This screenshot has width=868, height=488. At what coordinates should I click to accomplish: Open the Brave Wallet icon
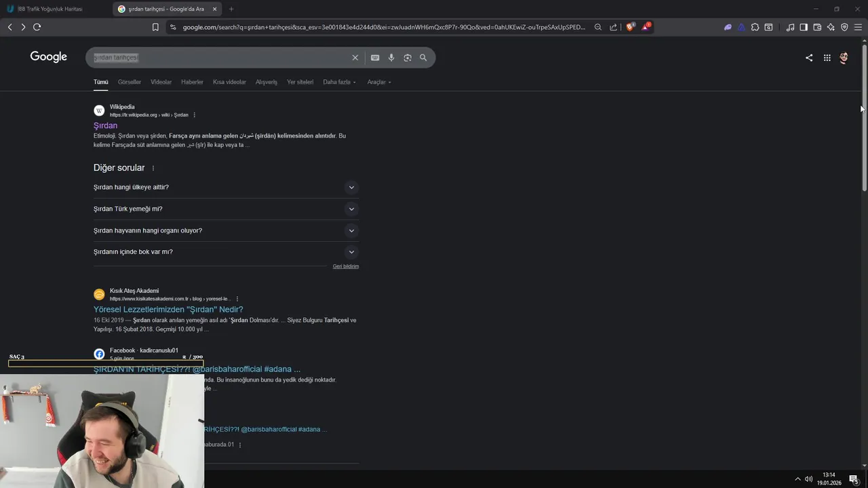[817, 27]
